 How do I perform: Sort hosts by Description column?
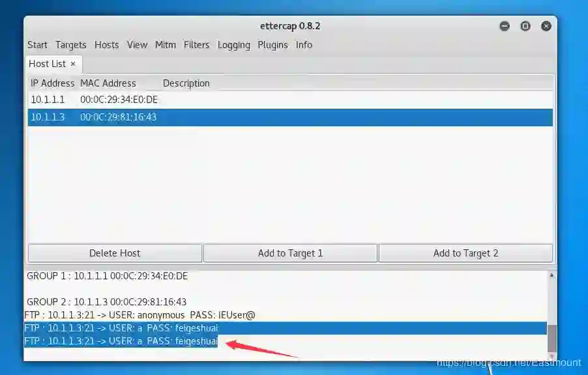tap(186, 83)
